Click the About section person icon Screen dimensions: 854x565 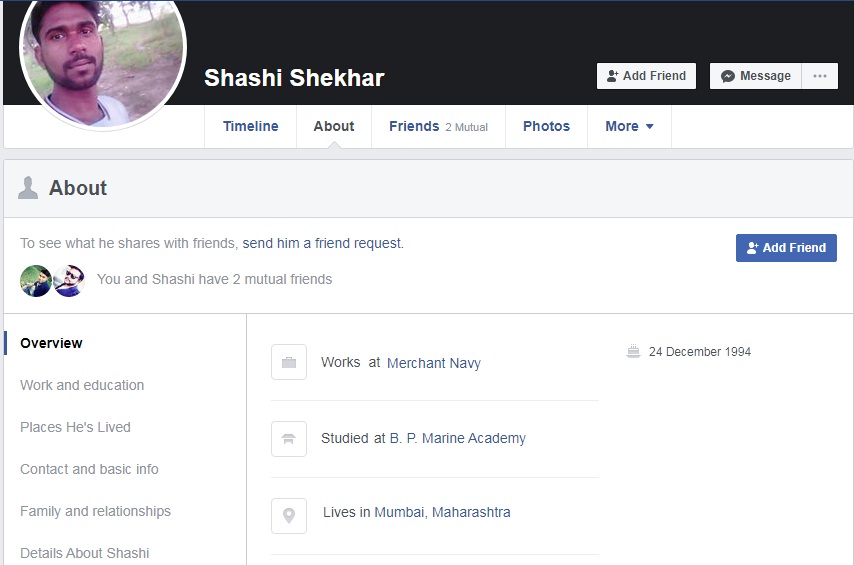[28, 188]
